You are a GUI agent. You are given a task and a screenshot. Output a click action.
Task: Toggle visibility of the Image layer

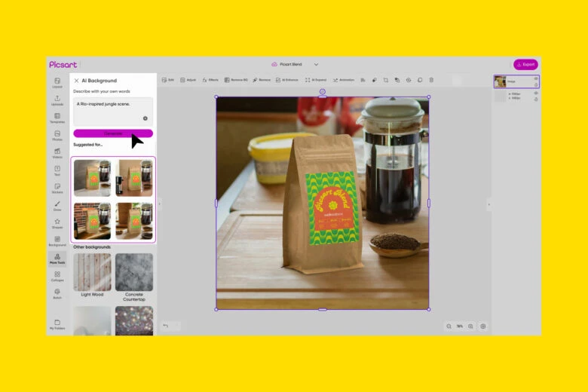(x=536, y=78)
